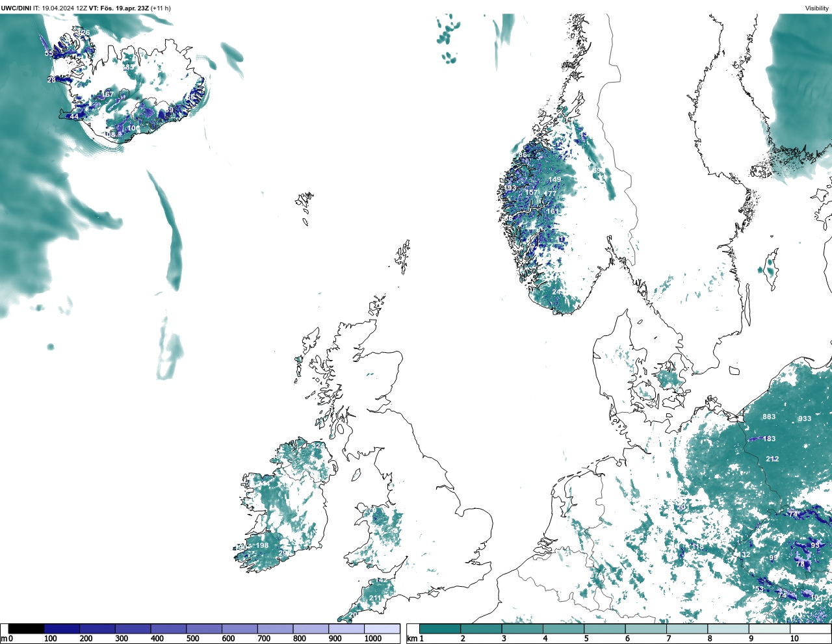Select the 900–1000 m pale lavender swatch

coord(346,628)
